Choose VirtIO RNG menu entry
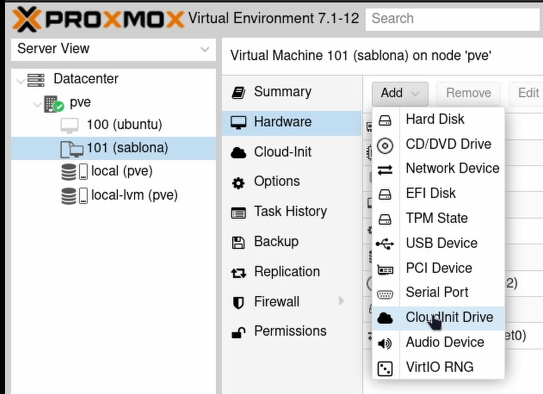Screen dimensions: 543x394 point(438,368)
